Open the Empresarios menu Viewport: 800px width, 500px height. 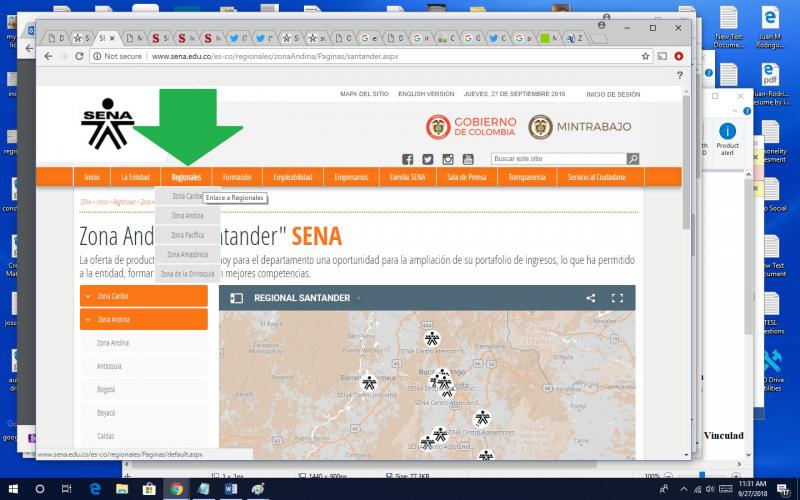[351, 177]
